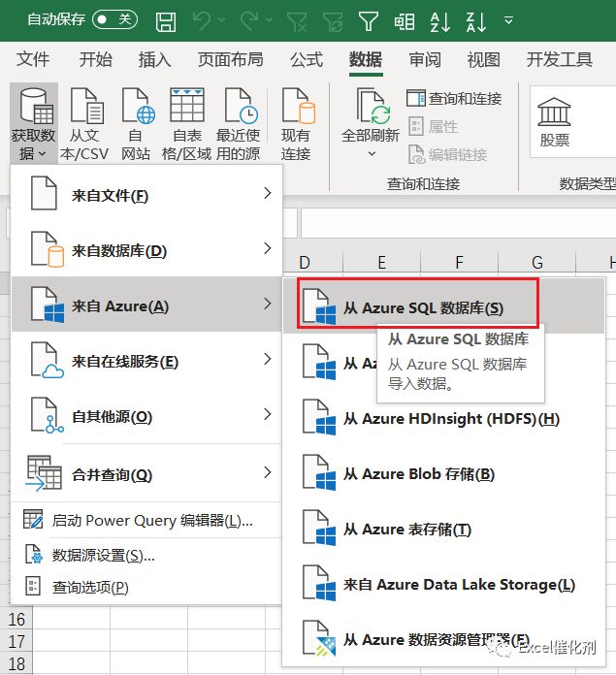Expand the 全部刷新 dropdown arrow
616x675 pixels.
pyautogui.click(x=372, y=153)
